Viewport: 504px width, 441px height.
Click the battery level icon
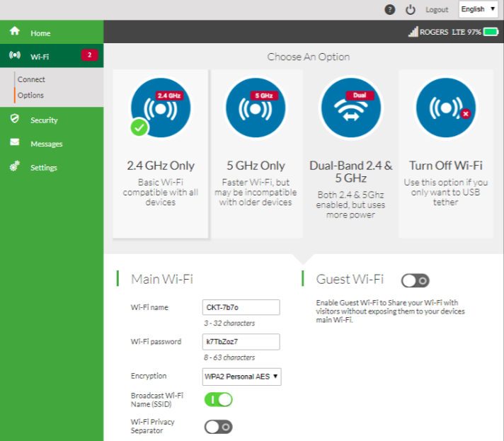click(x=491, y=32)
